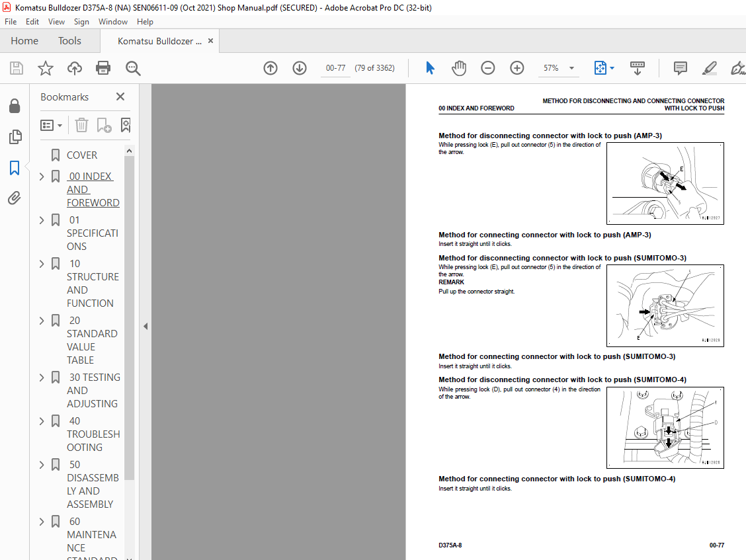
Task: Find current bookmark icon
Action: click(126, 125)
